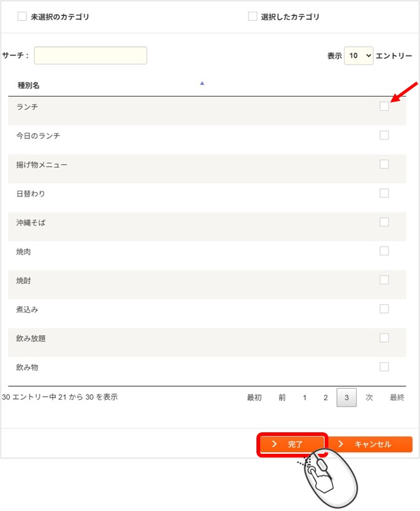The width and height of the screenshot is (420, 511).
Task: Tick the 焼肉 row checkbox
Action: click(384, 251)
